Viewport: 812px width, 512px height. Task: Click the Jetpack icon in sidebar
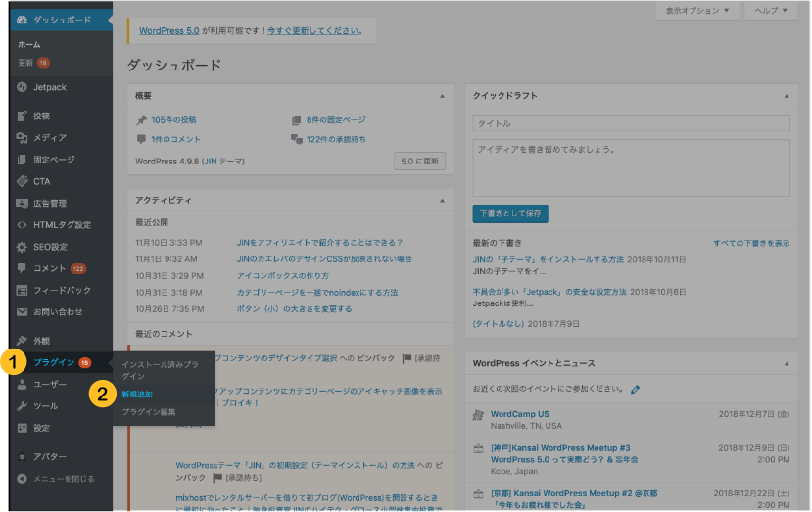(22, 87)
